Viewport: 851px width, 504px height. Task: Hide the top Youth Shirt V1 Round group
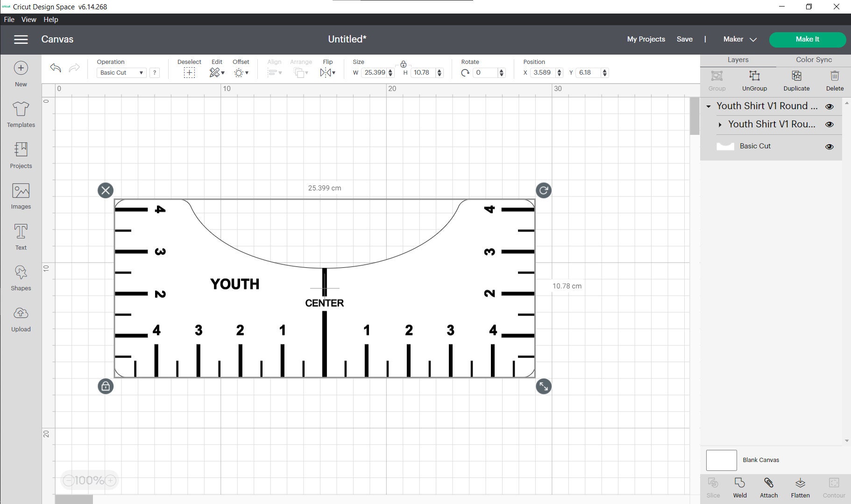(830, 106)
